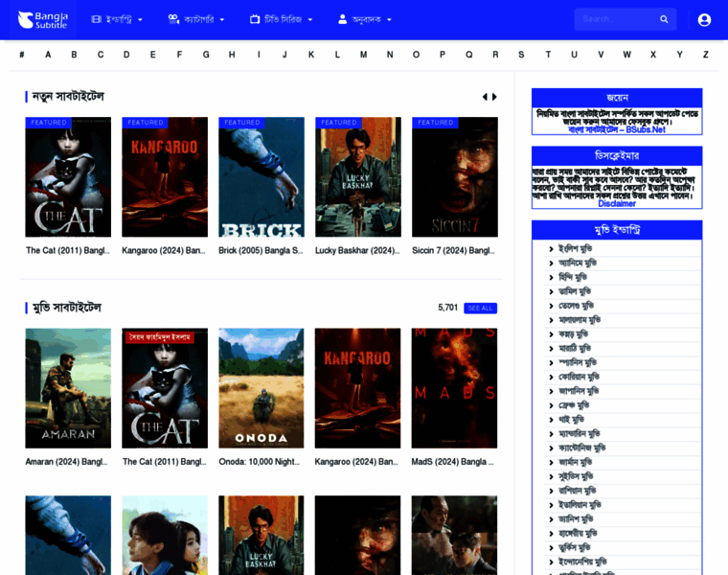Open হিন্দি মুভি category
Viewport: 728px width, 575px height.
[x=573, y=278]
